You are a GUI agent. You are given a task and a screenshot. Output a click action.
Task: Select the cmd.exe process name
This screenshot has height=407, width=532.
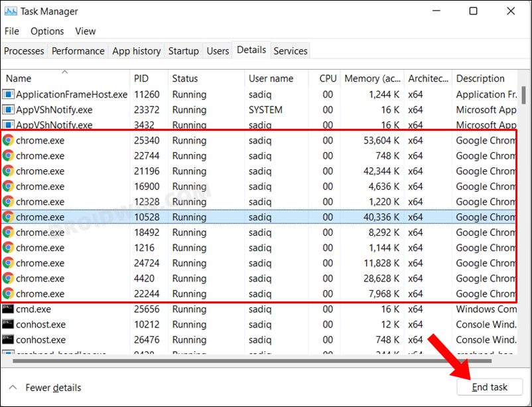[x=33, y=309]
